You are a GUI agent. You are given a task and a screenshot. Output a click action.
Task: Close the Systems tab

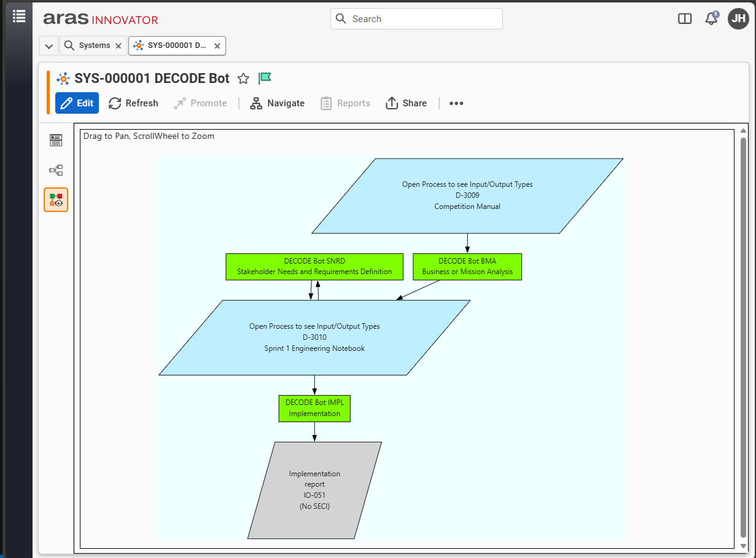[x=119, y=46]
